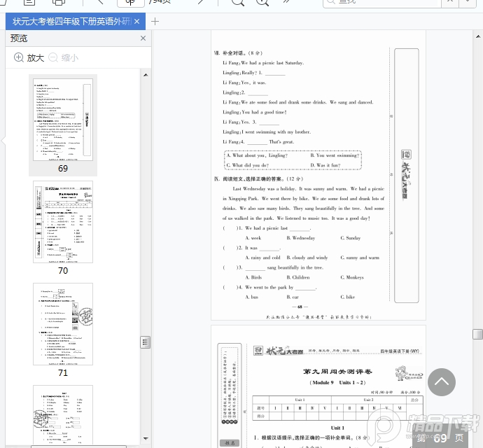Click the 阅读短文,选择正确的答案 heading
Image resolution: width=483 pixels, height=448 pixels.
point(258,178)
